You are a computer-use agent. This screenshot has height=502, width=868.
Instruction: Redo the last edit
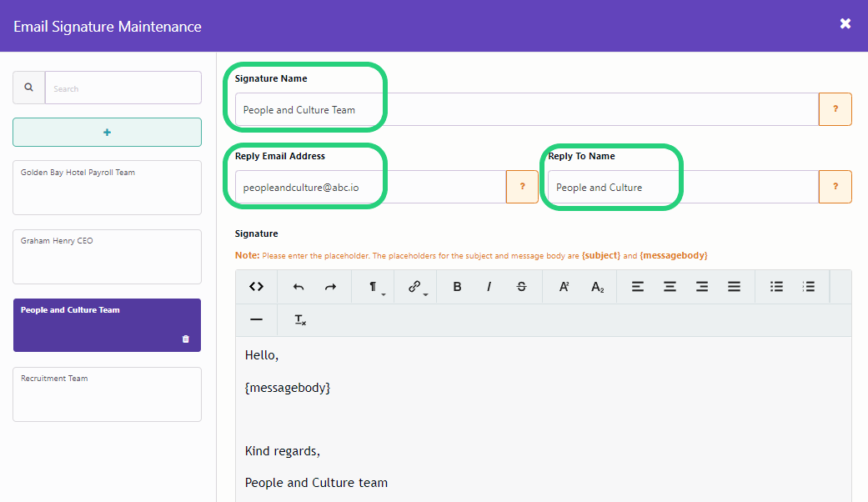coord(330,287)
